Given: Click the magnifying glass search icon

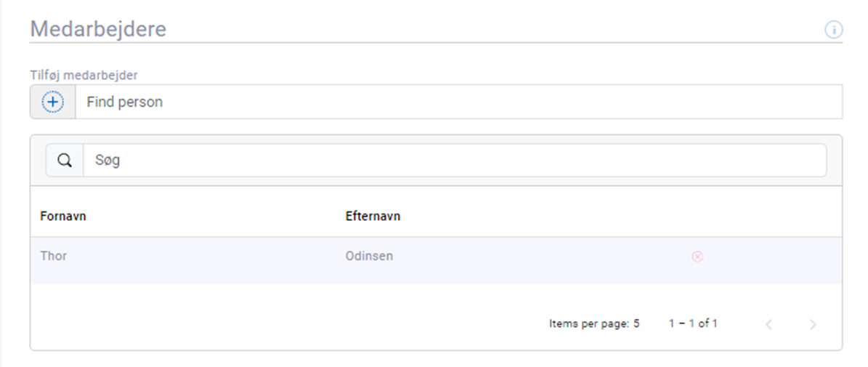Looking at the screenshot, I should pos(65,161).
